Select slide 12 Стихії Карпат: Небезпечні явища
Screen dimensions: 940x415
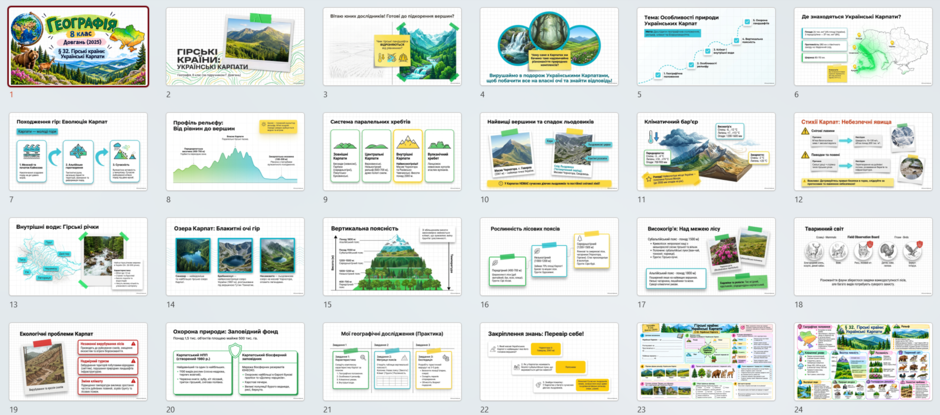click(863, 152)
